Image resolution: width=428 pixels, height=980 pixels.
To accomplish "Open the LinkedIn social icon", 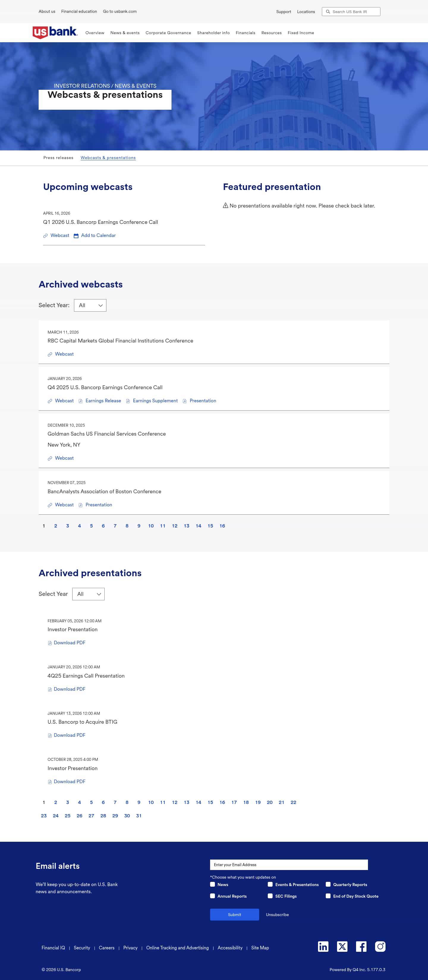I will (323, 946).
